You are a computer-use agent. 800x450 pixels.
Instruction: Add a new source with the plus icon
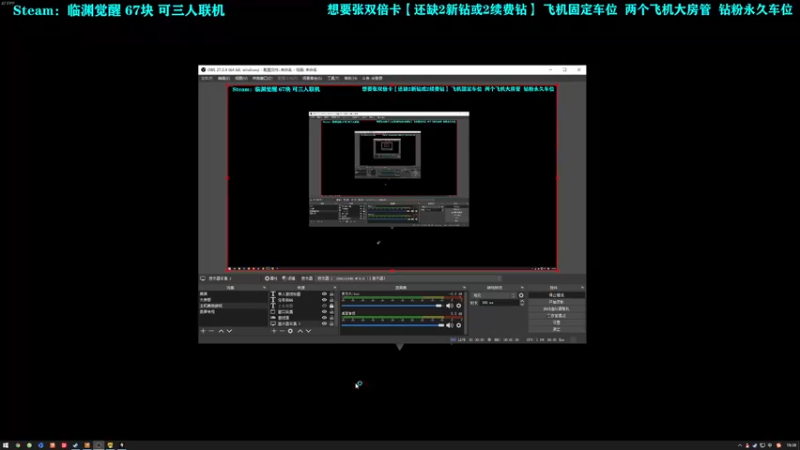click(274, 331)
